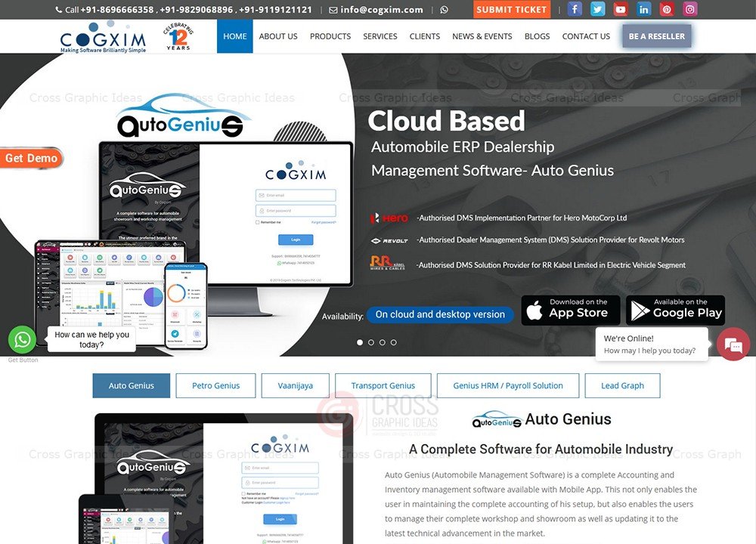756x544 pixels.
Task: Click the AutoGenius logo in the banner
Action: (x=183, y=116)
